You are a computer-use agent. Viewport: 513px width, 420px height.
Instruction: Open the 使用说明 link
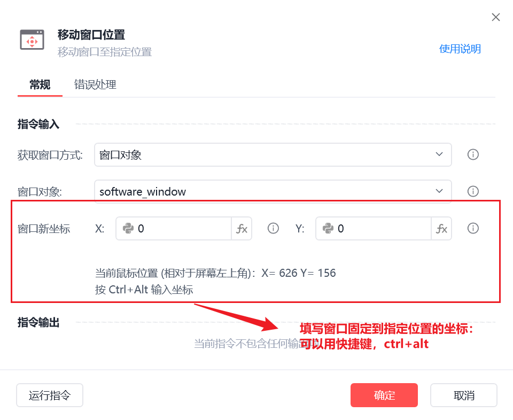coord(460,49)
